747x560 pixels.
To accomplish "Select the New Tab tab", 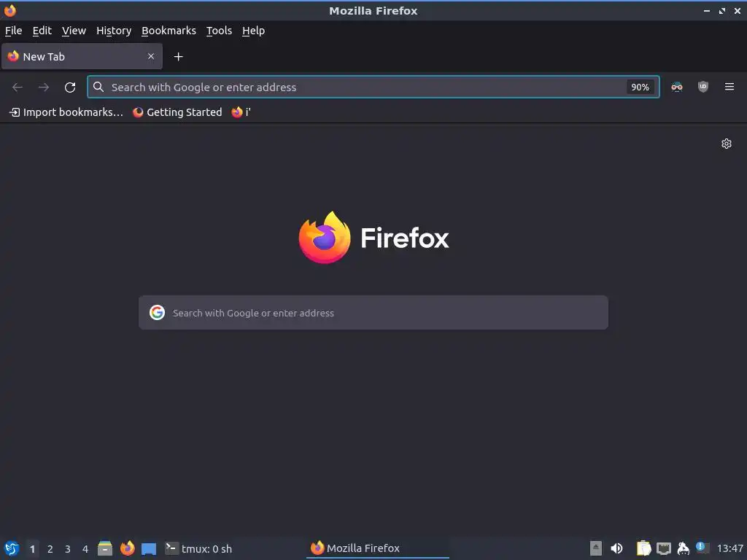I will pyautogui.click(x=82, y=56).
